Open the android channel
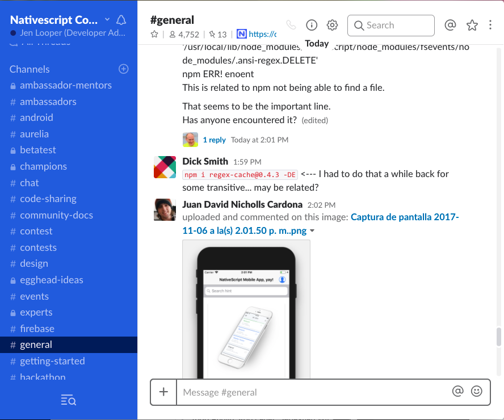The width and height of the screenshot is (504, 420). tap(69, 117)
